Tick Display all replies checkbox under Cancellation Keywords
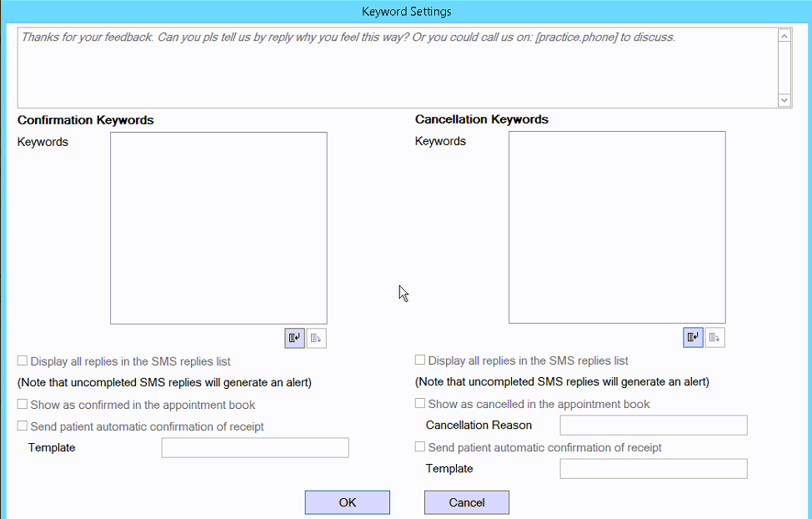Screen dimensions: 812x519 tap(420, 360)
